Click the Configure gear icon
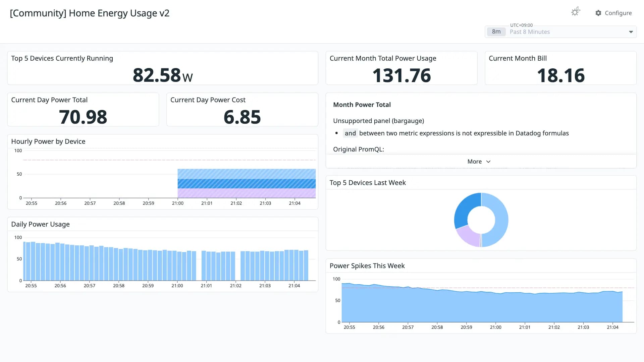The width and height of the screenshot is (644, 362). 598,13
